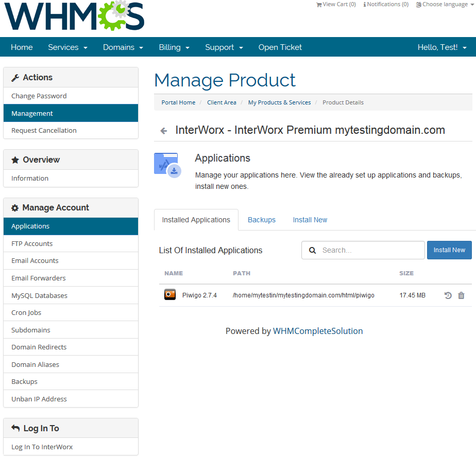Click the gear icon beside Manage Account
The height and width of the screenshot is (458, 476).
pos(15,208)
